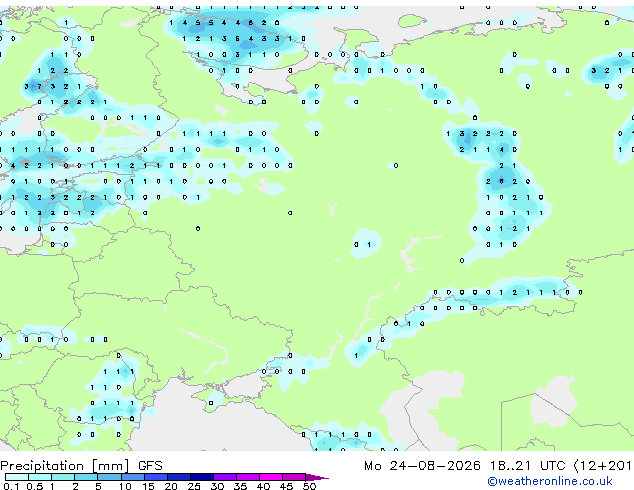Pick the legend swatch between 35 and 40

(x=247, y=477)
